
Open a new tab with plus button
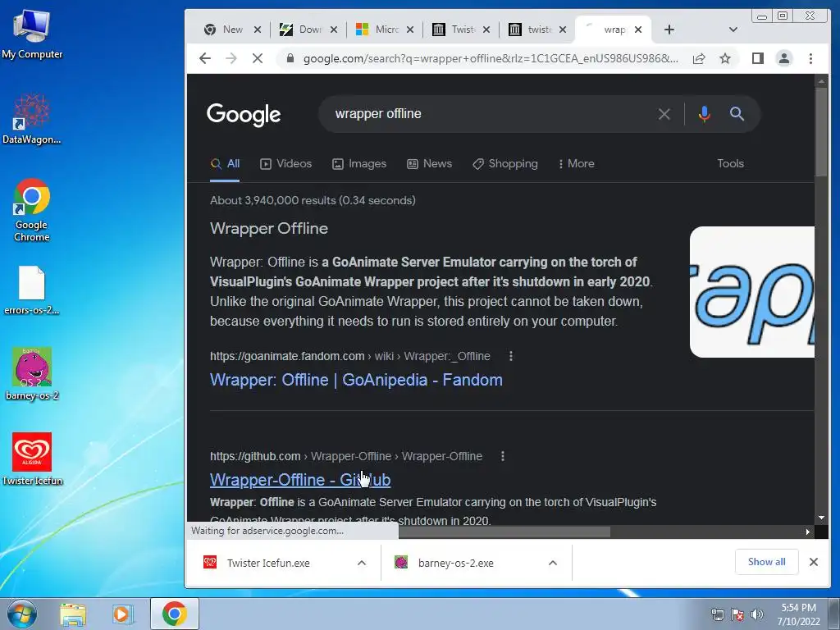[669, 30]
